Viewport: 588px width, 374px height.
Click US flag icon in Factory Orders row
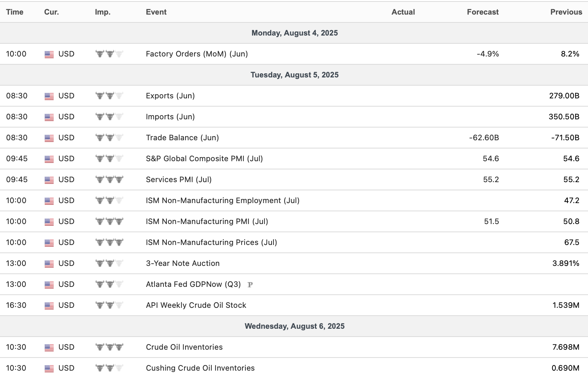pos(49,54)
